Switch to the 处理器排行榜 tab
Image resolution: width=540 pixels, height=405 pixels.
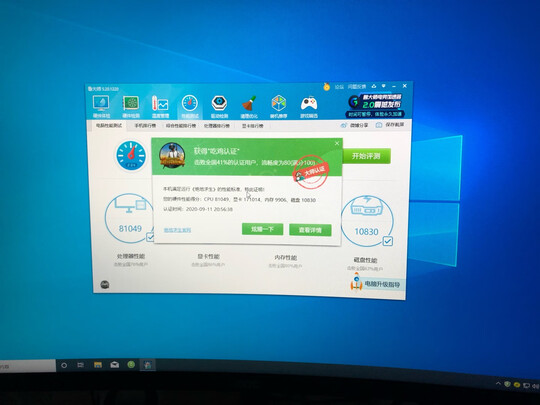coord(217,126)
